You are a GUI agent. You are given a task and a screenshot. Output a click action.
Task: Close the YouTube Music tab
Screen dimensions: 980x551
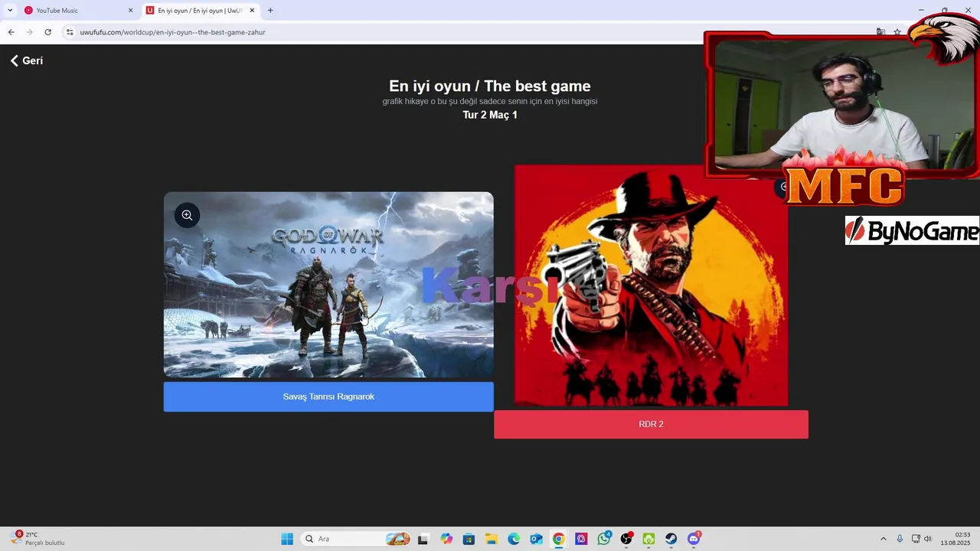(x=130, y=11)
